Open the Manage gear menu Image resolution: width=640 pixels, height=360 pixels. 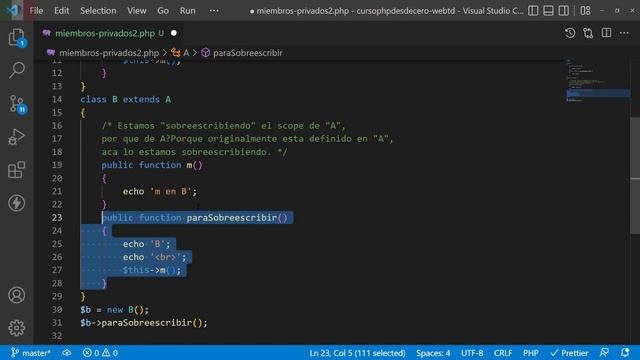click(x=17, y=328)
